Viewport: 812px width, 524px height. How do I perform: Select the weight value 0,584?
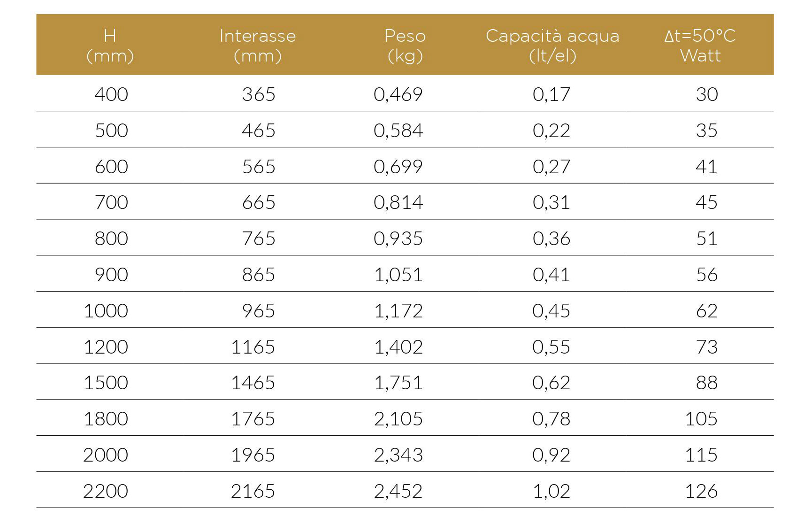(398, 131)
